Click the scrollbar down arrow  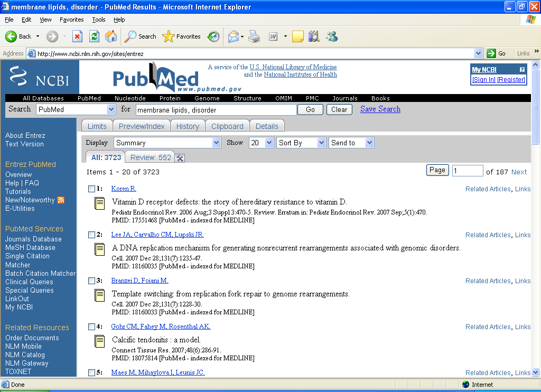[x=536, y=372]
